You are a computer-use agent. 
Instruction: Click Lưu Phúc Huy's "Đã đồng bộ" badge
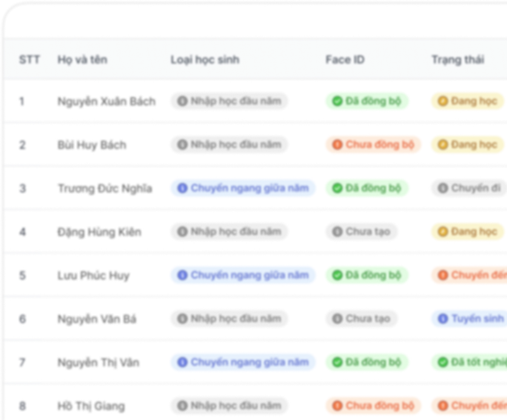pos(367,275)
